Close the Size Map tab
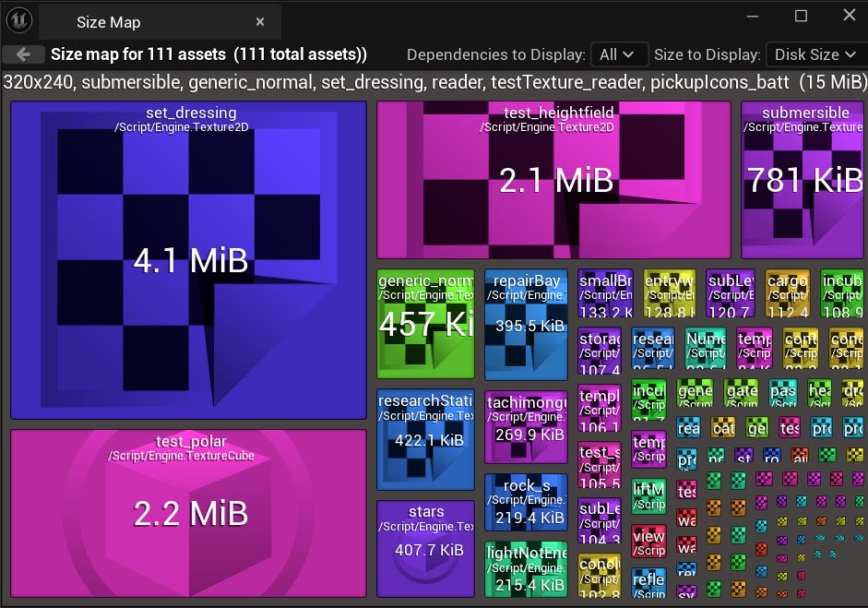The width and height of the screenshot is (868, 608). [259, 21]
